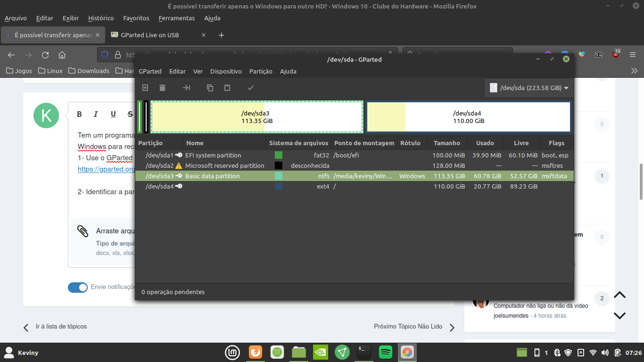Close the GParted Live on USB tab

[x=204, y=35]
